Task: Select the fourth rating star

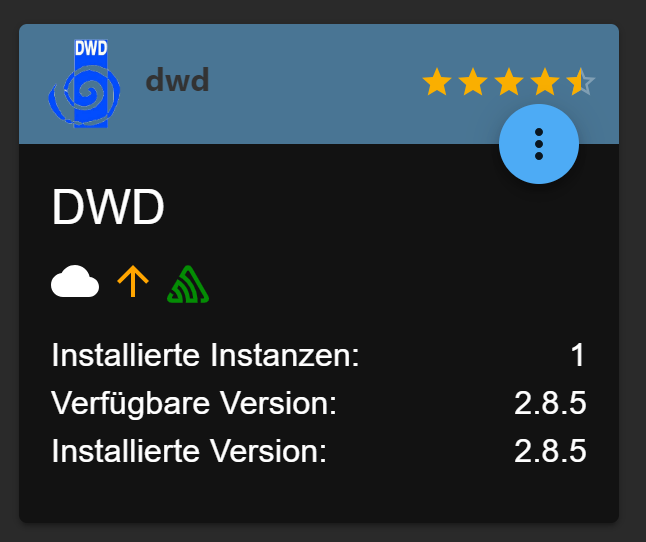Action: pos(545,82)
